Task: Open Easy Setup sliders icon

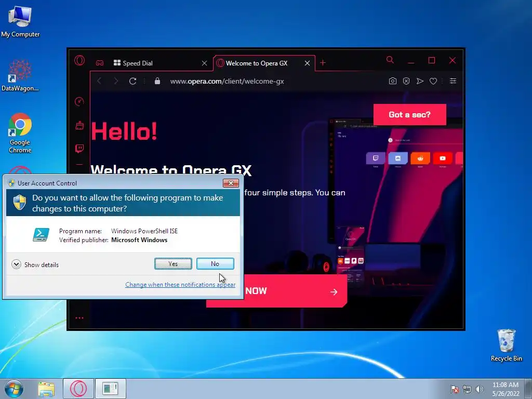Action: pyautogui.click(x=453, y=81)
